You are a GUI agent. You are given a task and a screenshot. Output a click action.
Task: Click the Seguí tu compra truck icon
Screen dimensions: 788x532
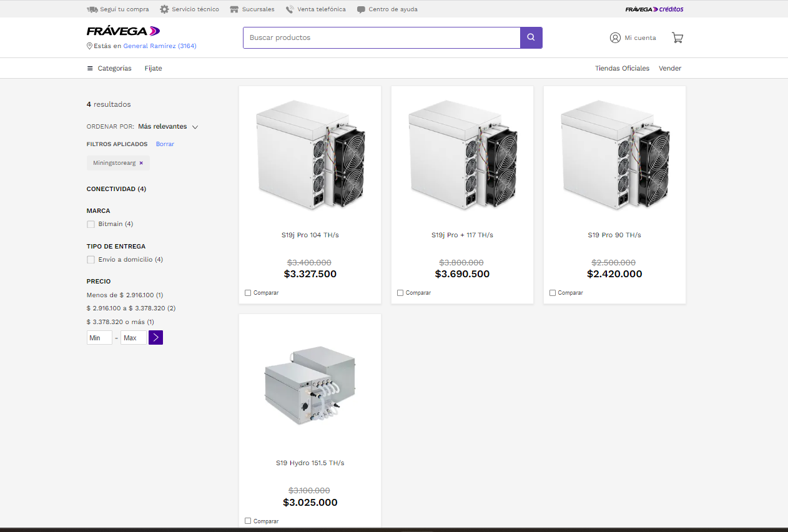pos(92,9)
